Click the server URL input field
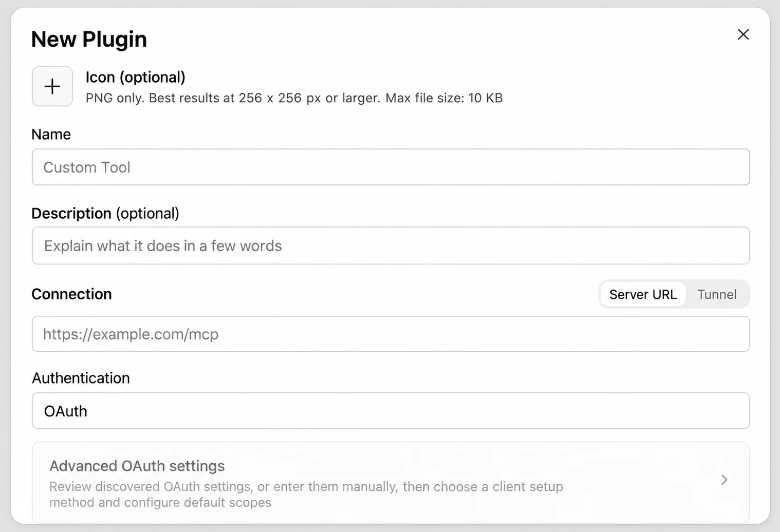 pos(391,334)
